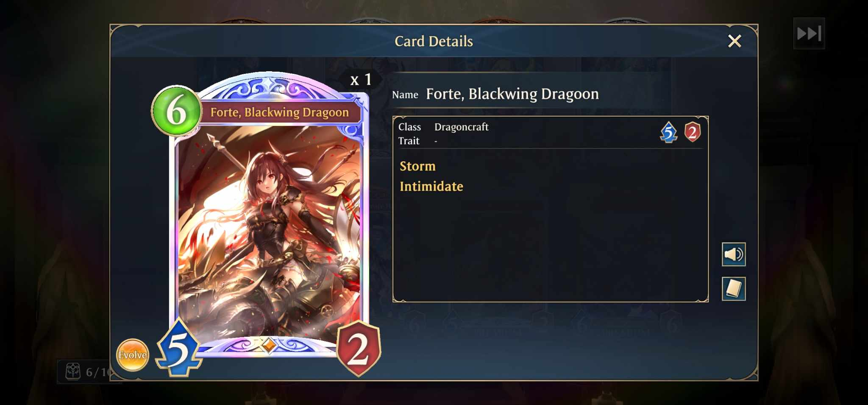Click the red defense 2 shield on card
Screen dimensions: 868x405
click(359, 348)
